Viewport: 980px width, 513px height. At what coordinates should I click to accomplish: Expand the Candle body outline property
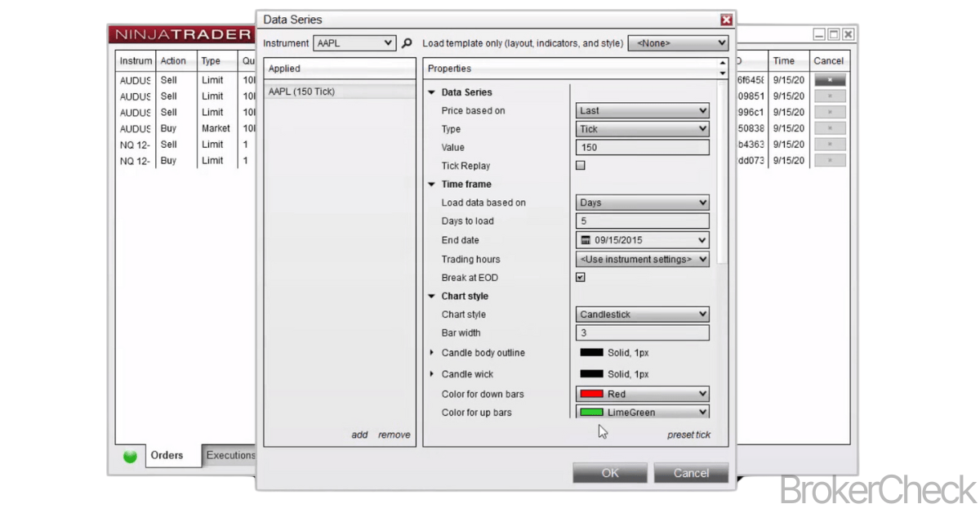[432, 353]
